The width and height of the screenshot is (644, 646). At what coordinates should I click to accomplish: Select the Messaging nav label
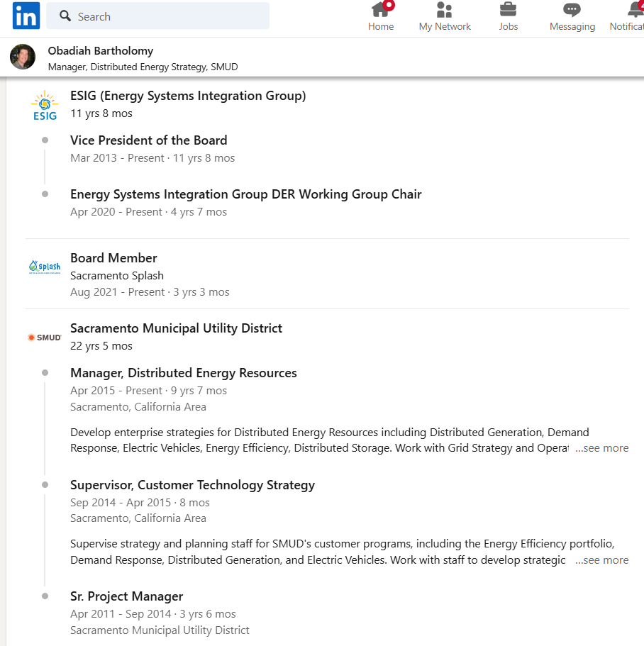click(x=572, y=26)
